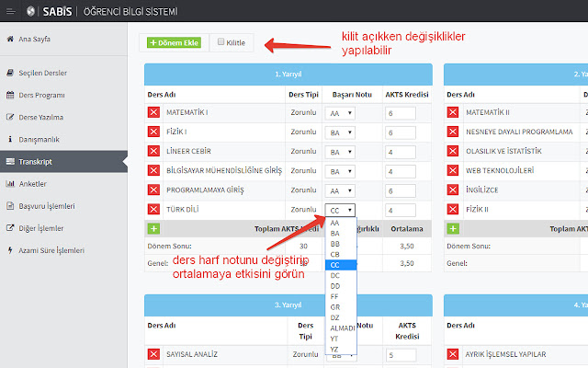Choose ALMADI in grade list
This screenshot has width=588, height=368.
click(341, 328)
